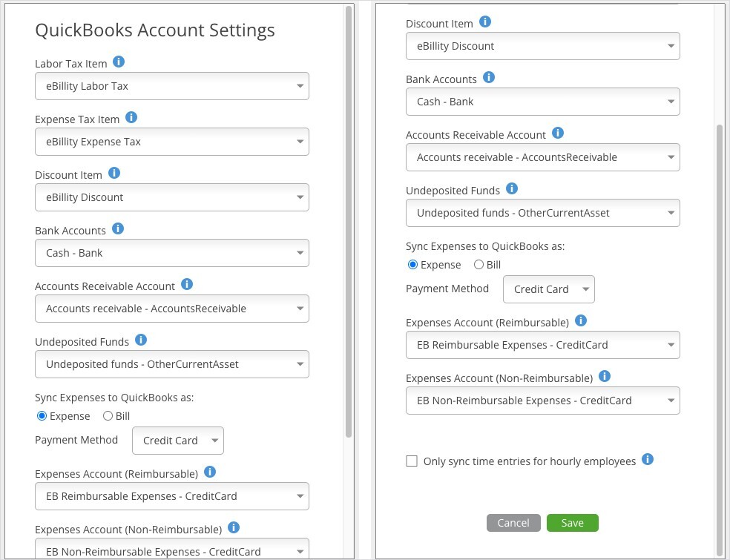Click left panel vertical scrollbar thumb
The height and width of the screenshot is (560, 730).
click(349, 222)
